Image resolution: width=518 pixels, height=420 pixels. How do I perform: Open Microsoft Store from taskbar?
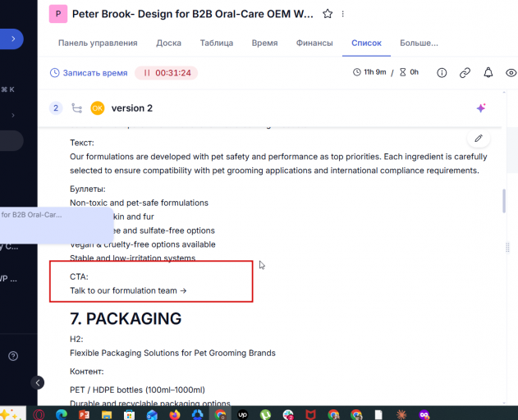[x=129, y=414]
